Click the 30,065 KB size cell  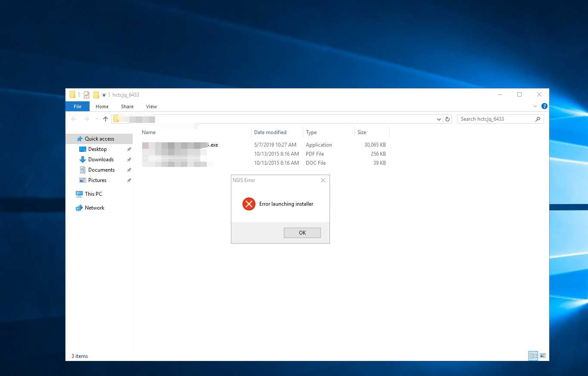(x=375, y=145)
